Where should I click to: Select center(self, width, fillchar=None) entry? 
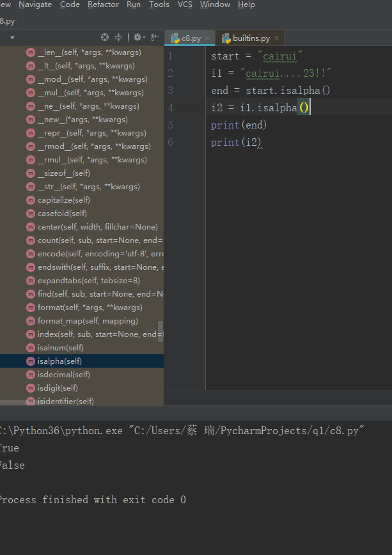98,227
